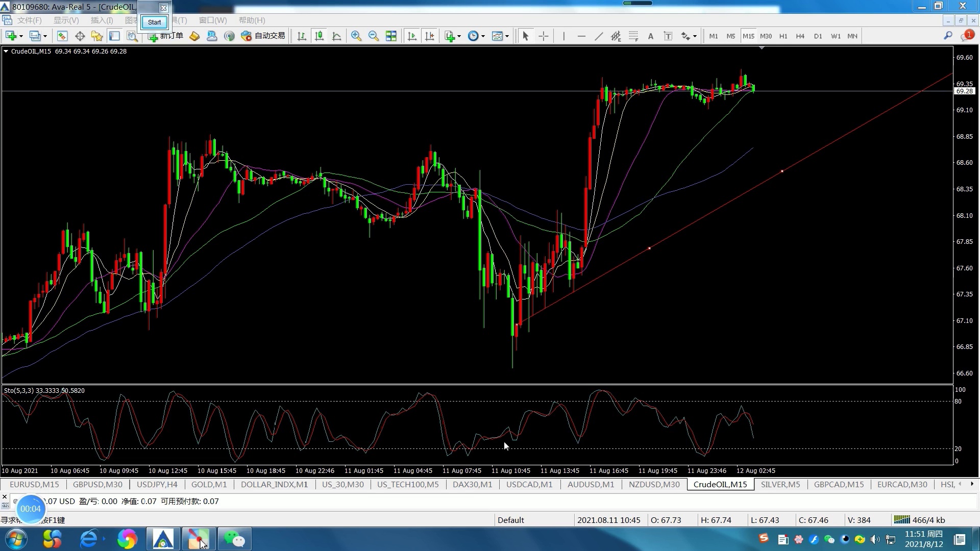Open WeChat from the Windows taskbar
The image size is (980, 551).
click(234, 539)
